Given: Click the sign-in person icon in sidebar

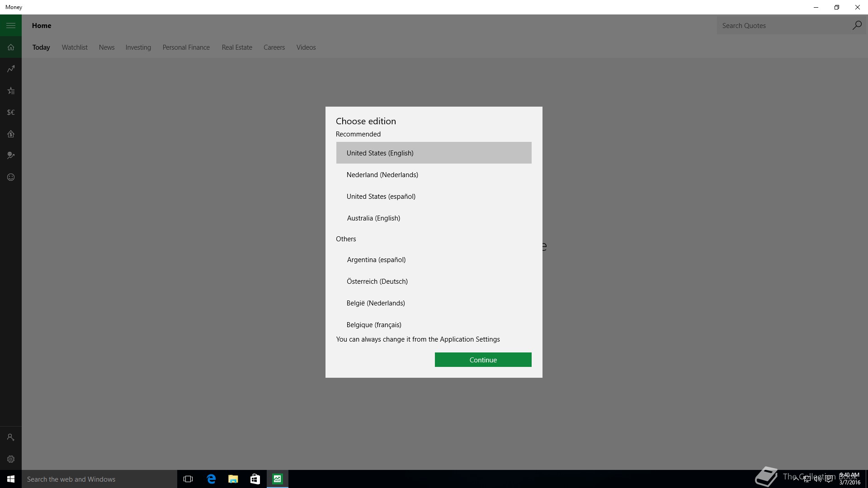Looking at the screenshot, I should (11, 437).
